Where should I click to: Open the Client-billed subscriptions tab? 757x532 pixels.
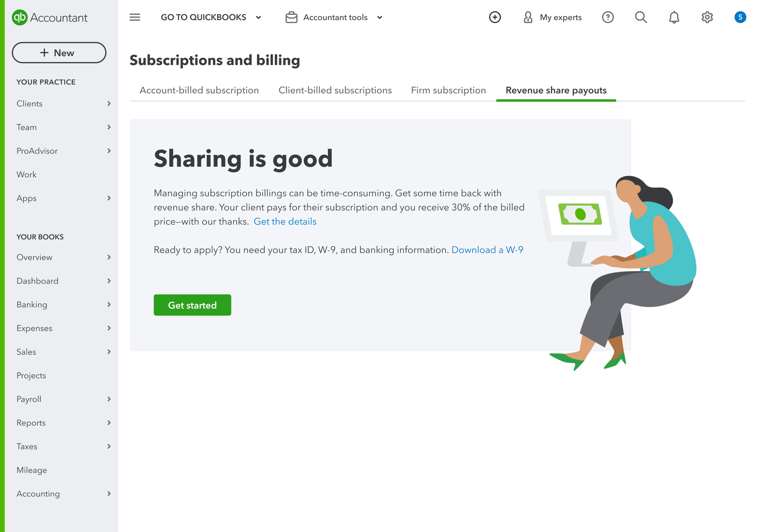tap(335, 90)
